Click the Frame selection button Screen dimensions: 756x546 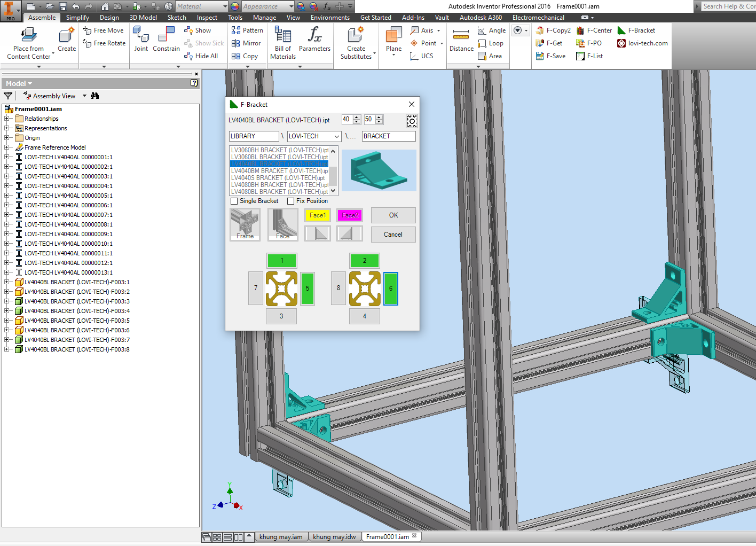point(245,224)
